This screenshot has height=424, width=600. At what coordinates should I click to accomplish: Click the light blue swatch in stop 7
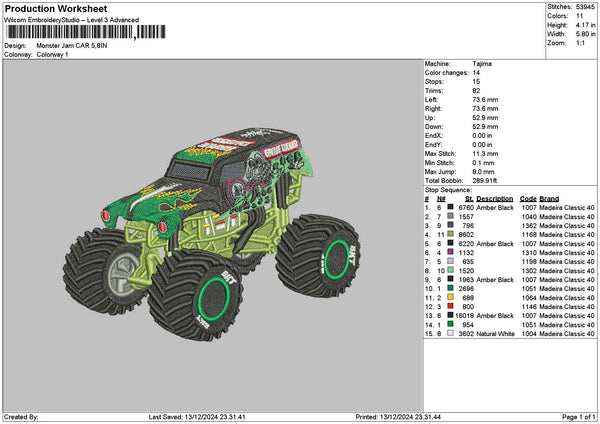452,262
